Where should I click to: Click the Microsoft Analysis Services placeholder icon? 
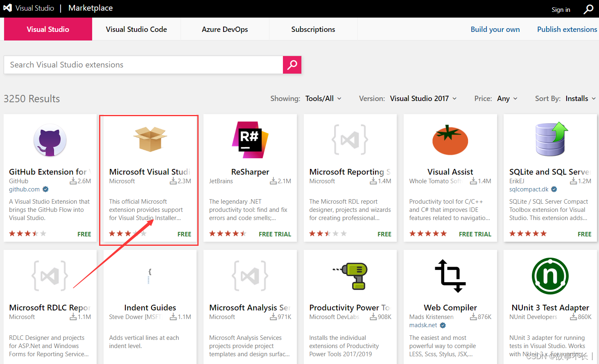coord(250,276)
